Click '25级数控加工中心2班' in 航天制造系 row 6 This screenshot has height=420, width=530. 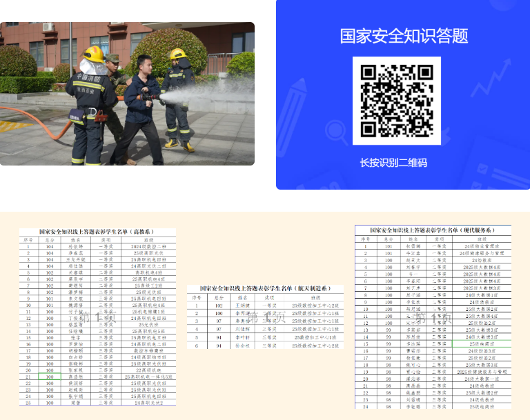coord(315,346)
